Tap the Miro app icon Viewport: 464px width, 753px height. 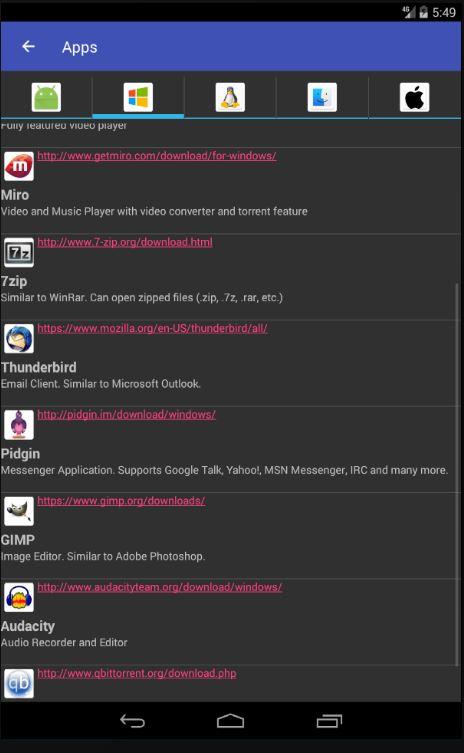pos(19,166)
